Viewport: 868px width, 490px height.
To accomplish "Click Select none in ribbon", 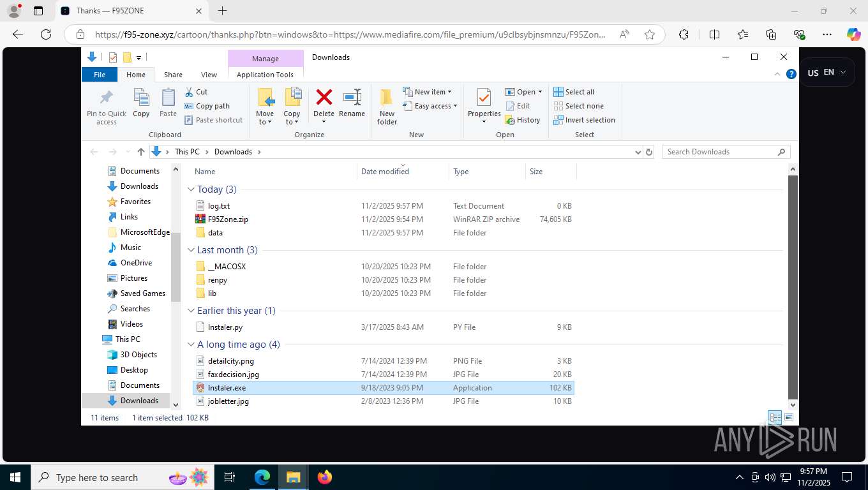I will (578, 106).
